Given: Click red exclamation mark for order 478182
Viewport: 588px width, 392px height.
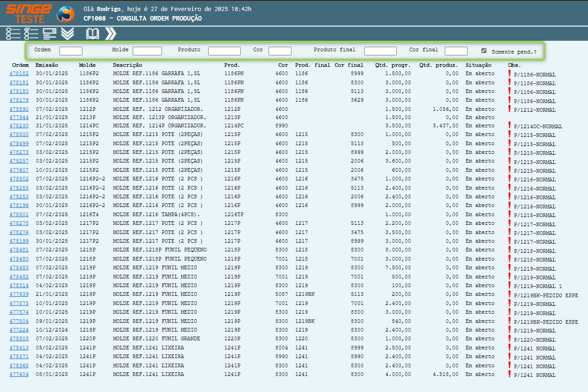Looking at the screenshot, I should pyautogui.click(x=510, y=73).
